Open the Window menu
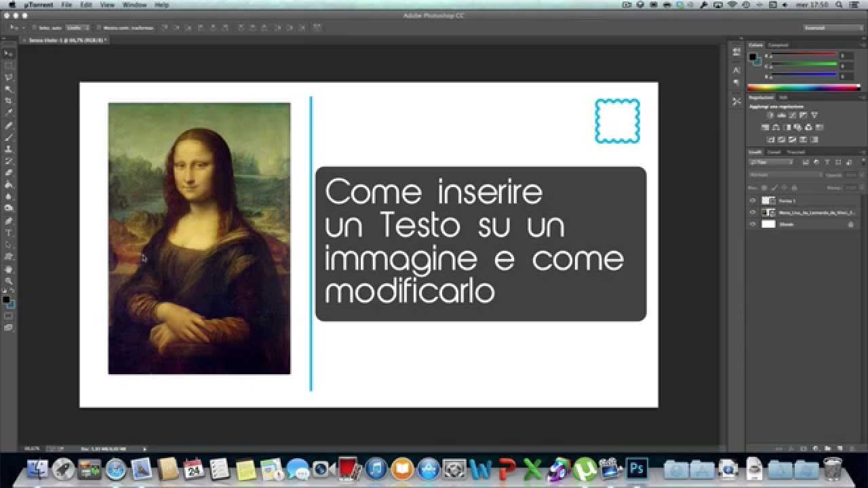868x488 pixels. coord(134,5)
